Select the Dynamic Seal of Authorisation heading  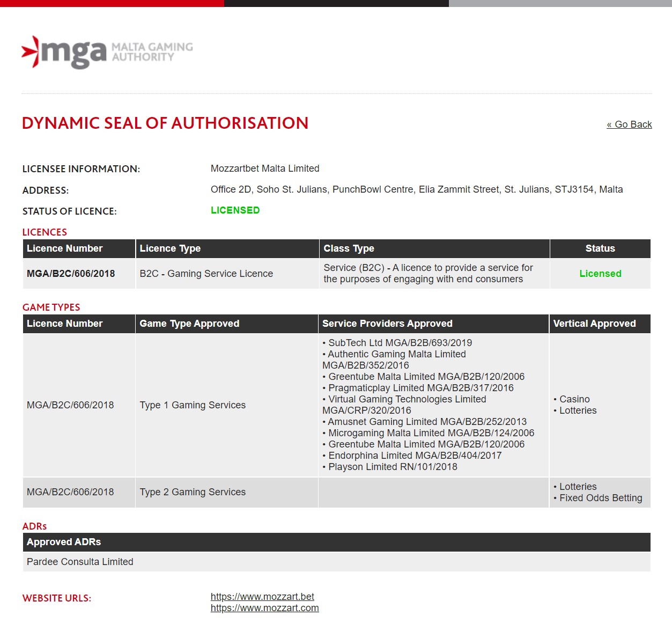[165, 123]
